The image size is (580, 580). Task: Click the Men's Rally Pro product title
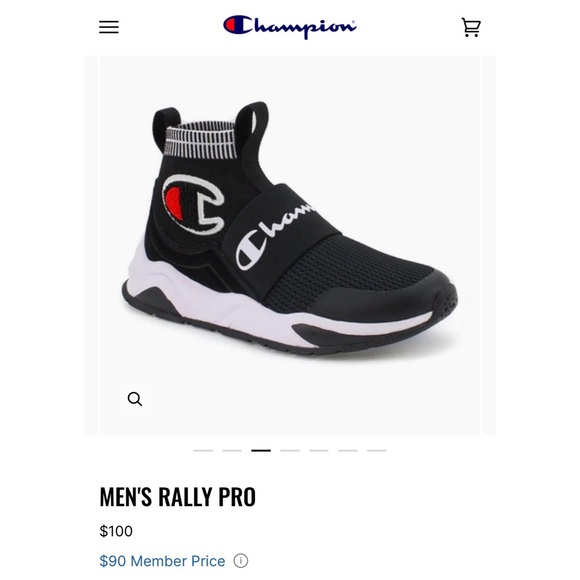178,496
